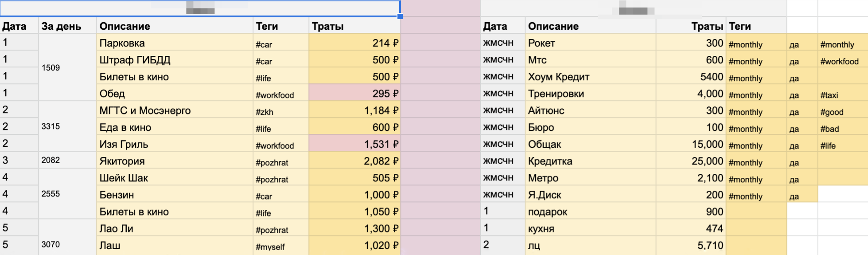Select the да cell in Рокет row
The width and height of the screenshot is (868, 255).
(802, 43)
